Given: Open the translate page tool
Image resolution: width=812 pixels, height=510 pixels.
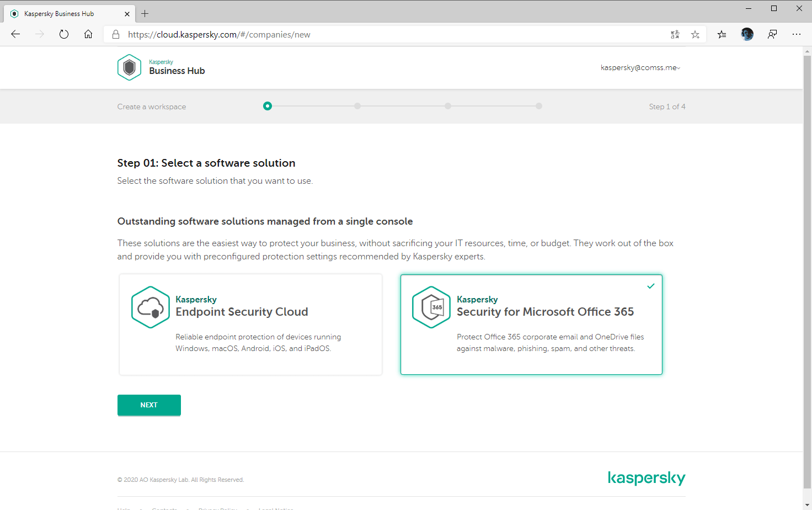Looking at the screenshot, I should pos(675,34).
